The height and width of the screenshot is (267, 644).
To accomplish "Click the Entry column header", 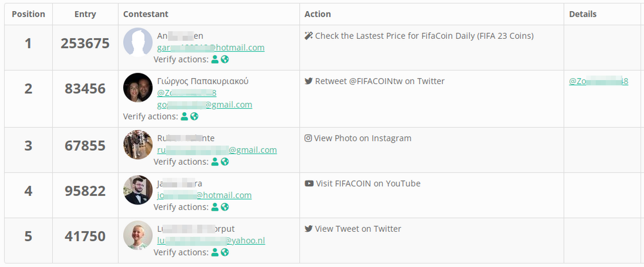I will coord(85,14).
